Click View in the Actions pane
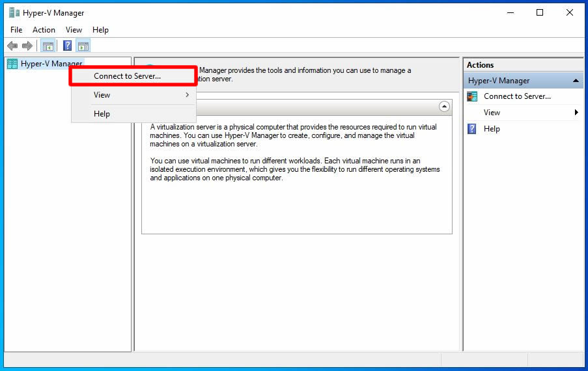588x371 pixels. (x=492, y=113)
